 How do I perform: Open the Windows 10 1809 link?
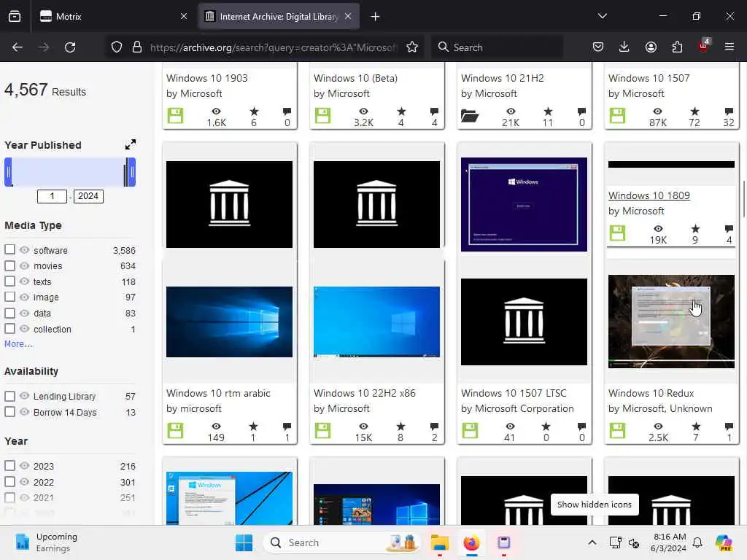coord(649,195)
